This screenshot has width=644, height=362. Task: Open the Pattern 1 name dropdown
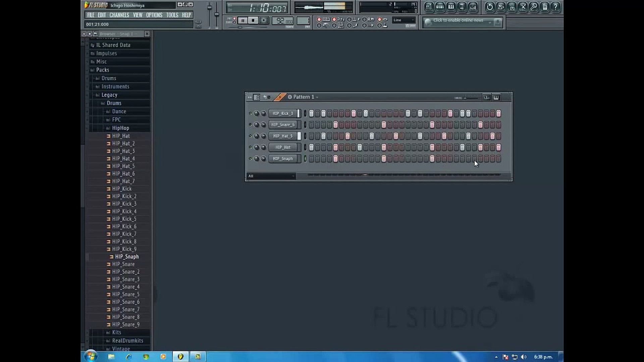point(317,97)
